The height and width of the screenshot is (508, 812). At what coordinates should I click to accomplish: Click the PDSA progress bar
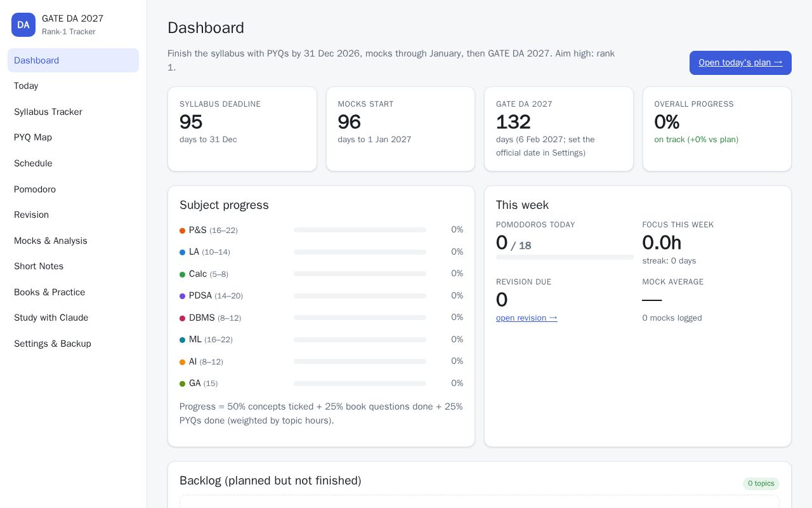click(x=360, y=296)
